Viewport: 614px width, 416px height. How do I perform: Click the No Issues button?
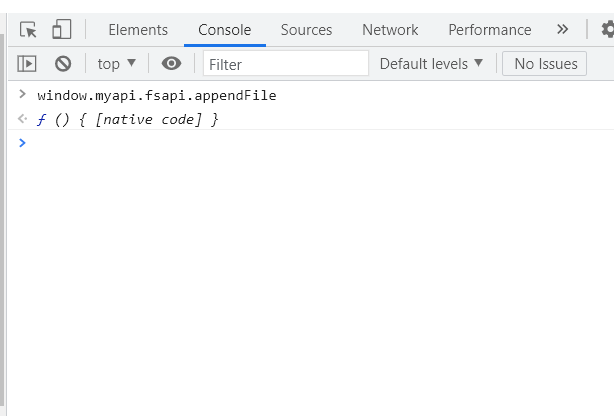coord(545,64)
